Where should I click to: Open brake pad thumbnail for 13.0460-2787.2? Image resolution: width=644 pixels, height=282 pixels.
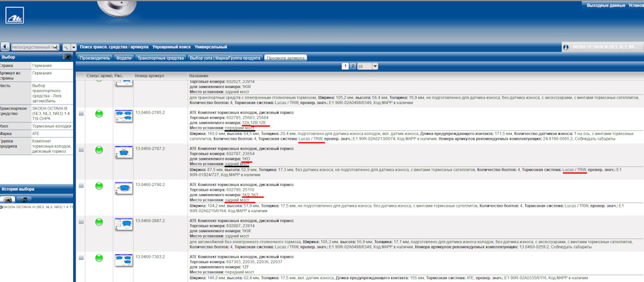pos(123,152)
